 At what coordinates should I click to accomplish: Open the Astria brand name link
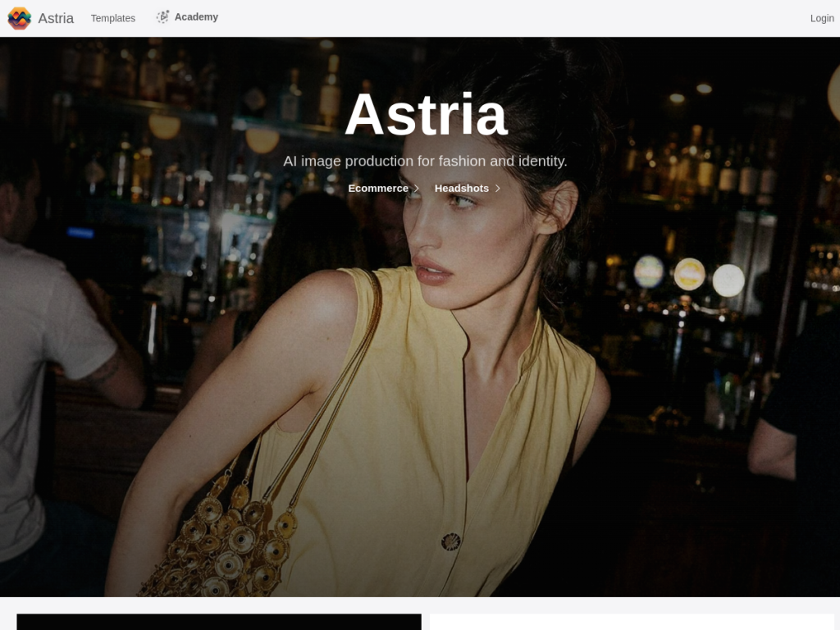(x=56, y=18)
